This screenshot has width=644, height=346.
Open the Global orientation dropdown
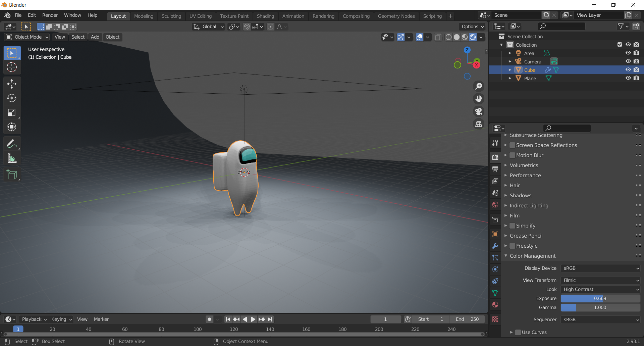point(208,27)
